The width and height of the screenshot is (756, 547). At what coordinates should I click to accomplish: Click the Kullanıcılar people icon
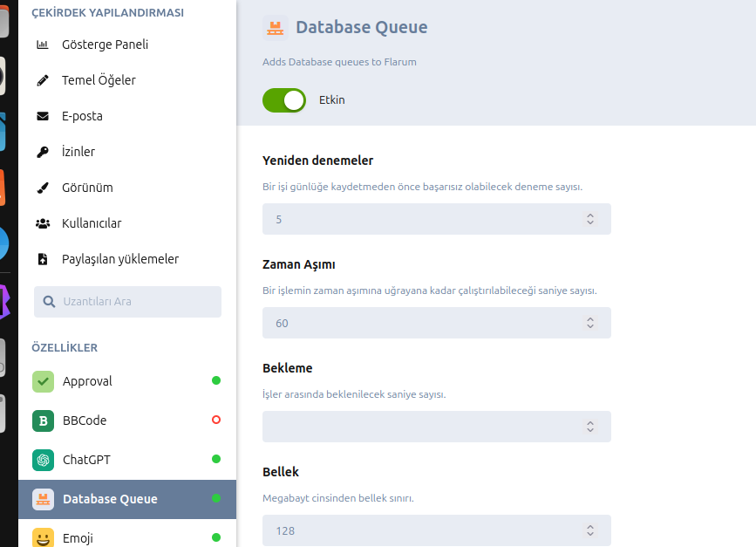43,223
